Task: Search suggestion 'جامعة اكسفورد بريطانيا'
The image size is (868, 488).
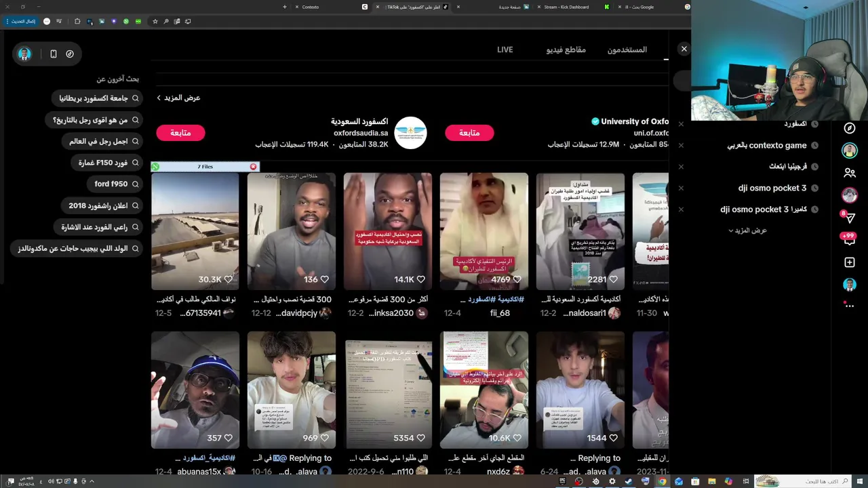Action: pos(98,98)
